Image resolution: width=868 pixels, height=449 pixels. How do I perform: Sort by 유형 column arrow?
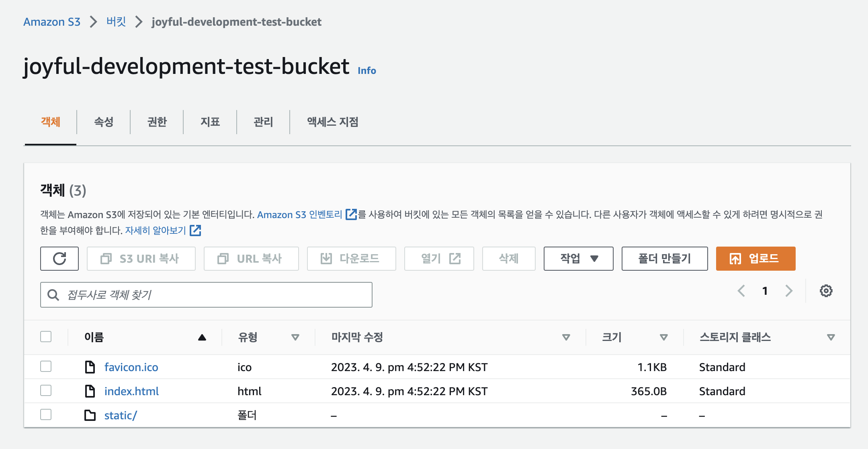point(295,337)
